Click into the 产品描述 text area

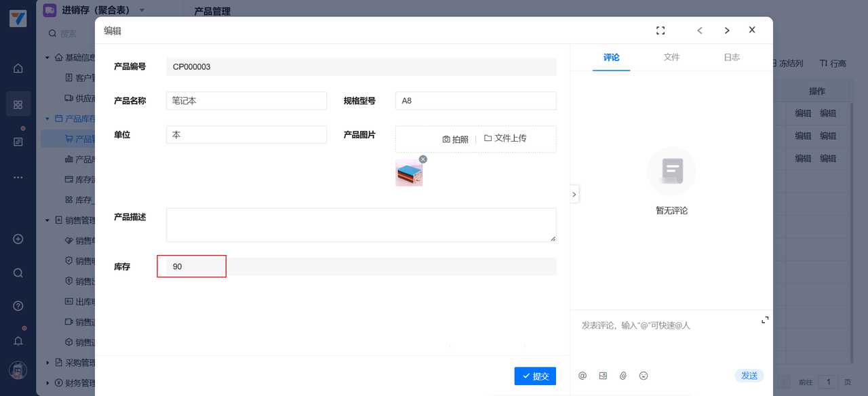[x=361, y=224]
